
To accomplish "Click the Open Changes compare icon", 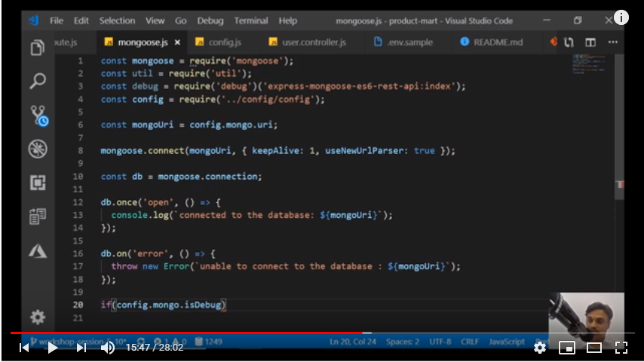I will [x=569, y=42].
